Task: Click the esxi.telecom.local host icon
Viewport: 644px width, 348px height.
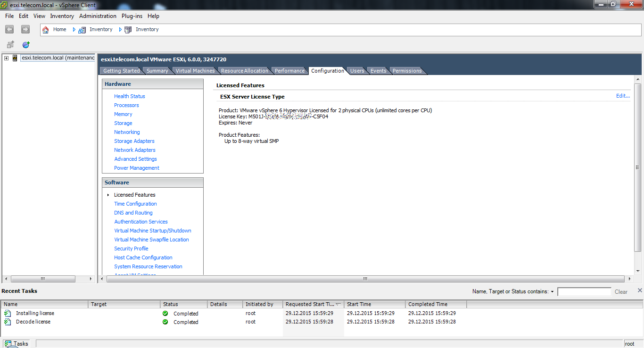Action: tap(15, 58)
